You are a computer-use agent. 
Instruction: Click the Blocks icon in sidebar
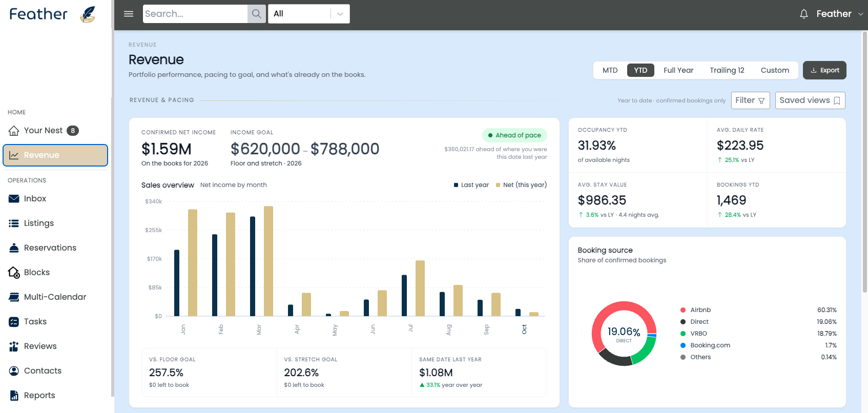14,273
